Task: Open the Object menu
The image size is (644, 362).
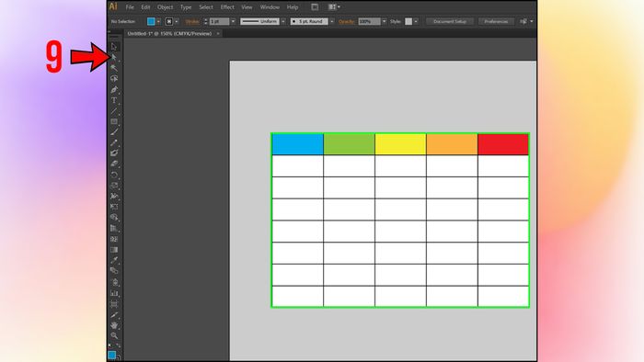Action: tap(165, 7)
